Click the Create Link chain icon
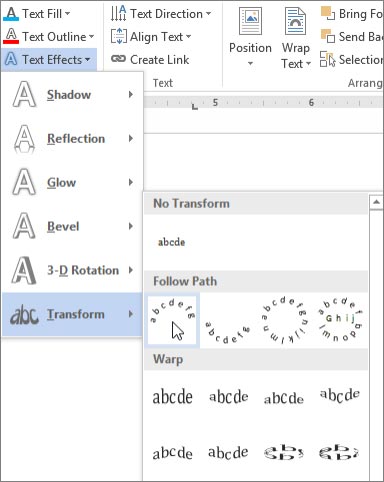The width and height of the screenshot is (384, 482). pos(118,59)
